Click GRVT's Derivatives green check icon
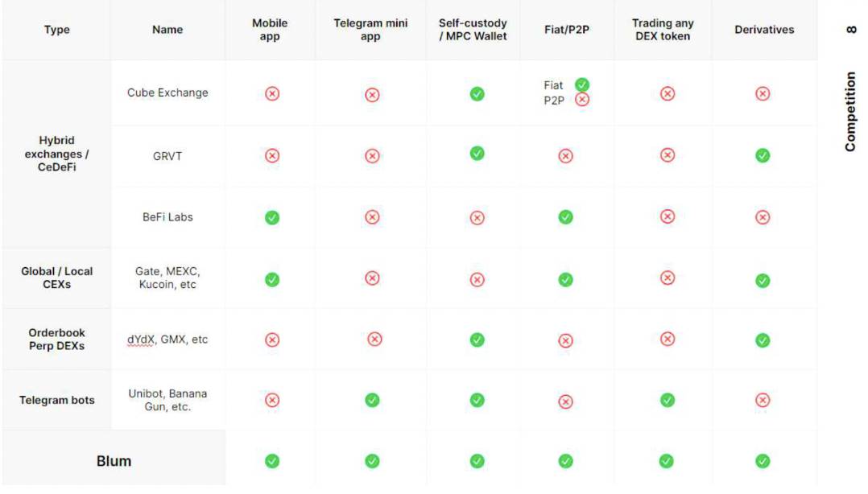The height and width of the screenshot is (494, 868). click(763, 155)
